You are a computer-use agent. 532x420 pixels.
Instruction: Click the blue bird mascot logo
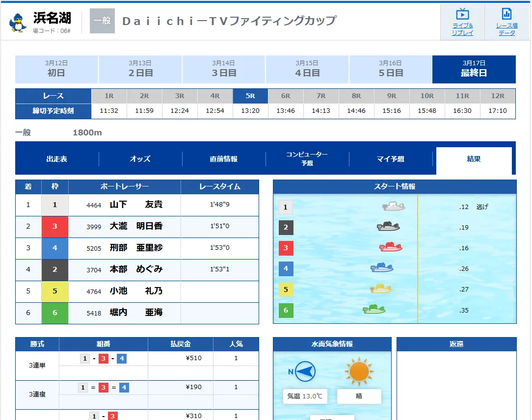tap(18, 22)
